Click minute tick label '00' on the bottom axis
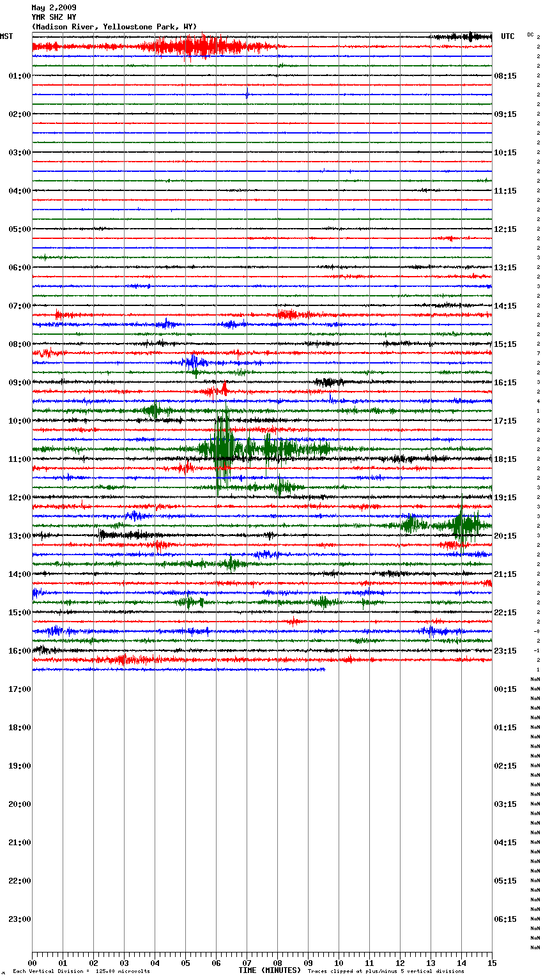This screenshot has height=980, width=543. (32, 963)
